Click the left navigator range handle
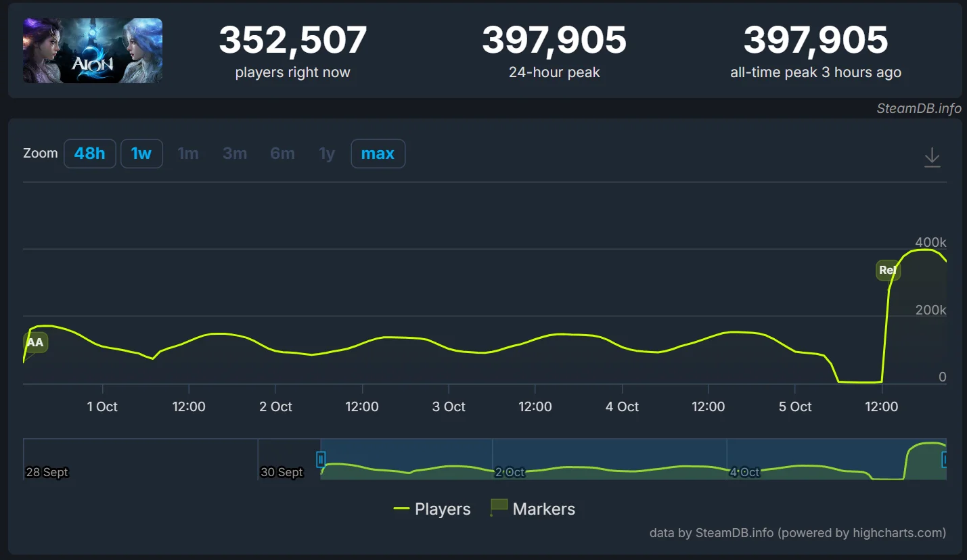The width and height of the screenshot is (967, 560). [321, 460]
